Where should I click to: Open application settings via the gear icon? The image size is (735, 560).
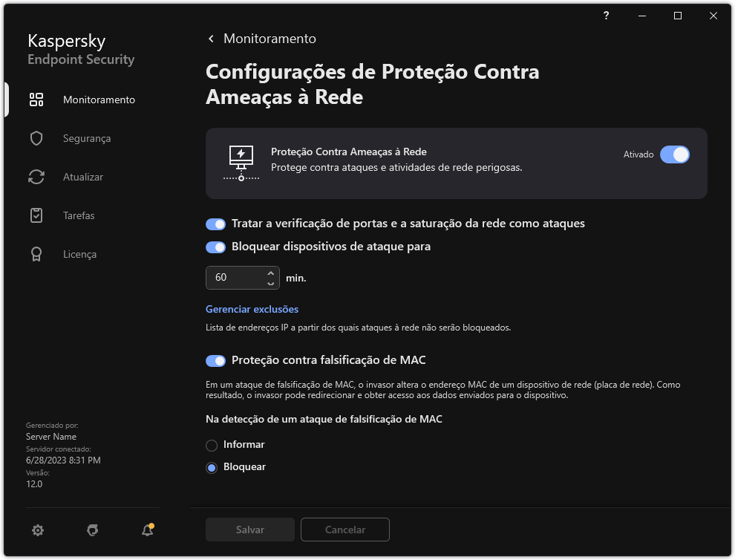tap(37, 530)
